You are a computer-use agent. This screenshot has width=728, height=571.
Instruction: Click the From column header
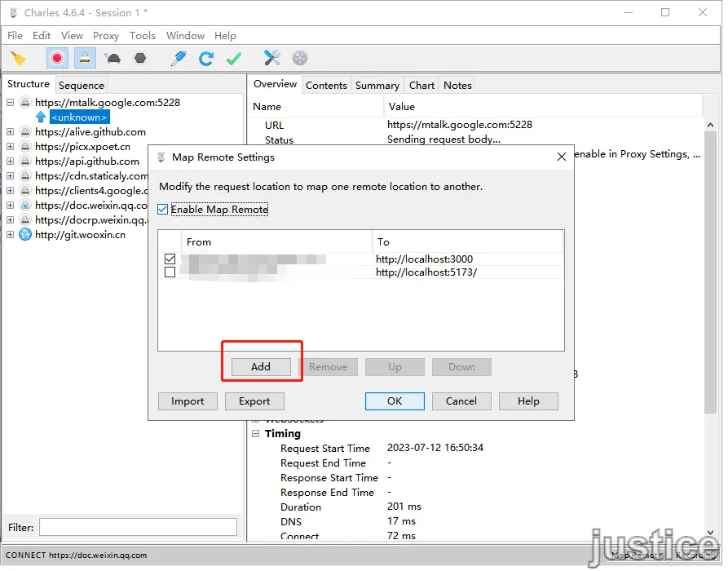[277, 242]
